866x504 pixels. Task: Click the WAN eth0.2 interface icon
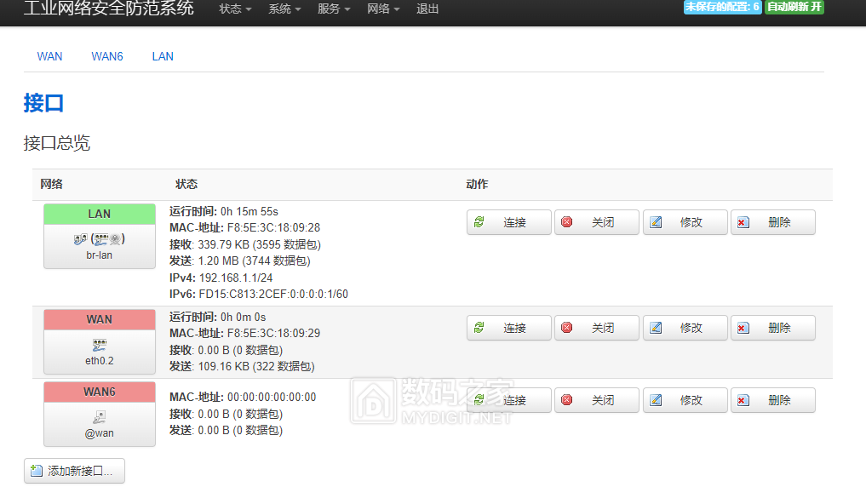pyautogui.click(x=100, y=345)
